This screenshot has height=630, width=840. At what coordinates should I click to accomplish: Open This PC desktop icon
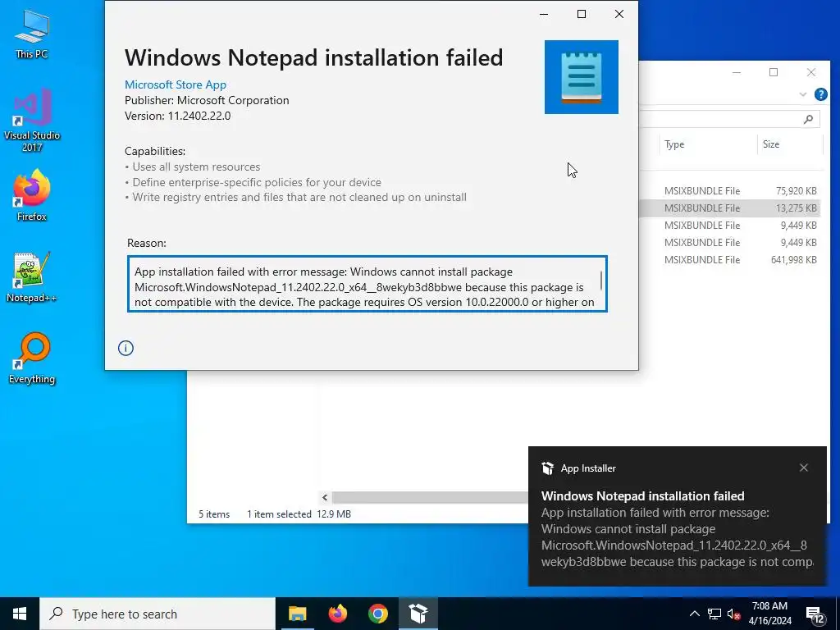[x=32, y=33]
